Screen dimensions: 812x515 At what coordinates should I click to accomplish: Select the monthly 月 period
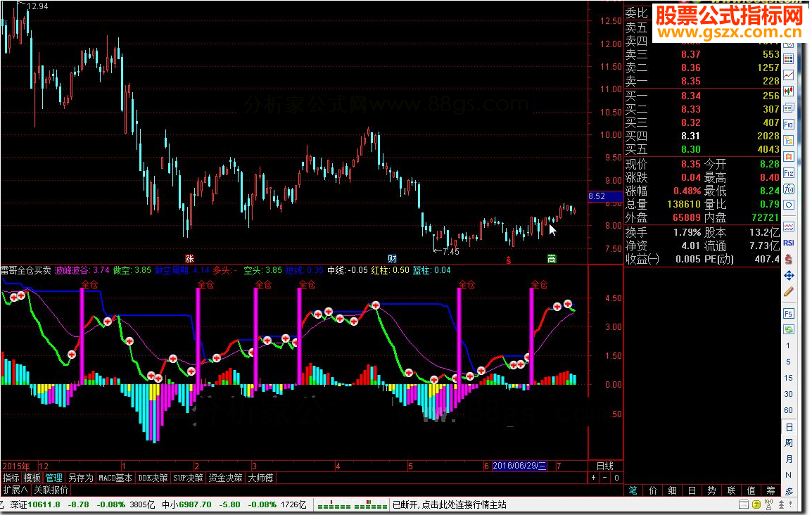pos(789,459)
